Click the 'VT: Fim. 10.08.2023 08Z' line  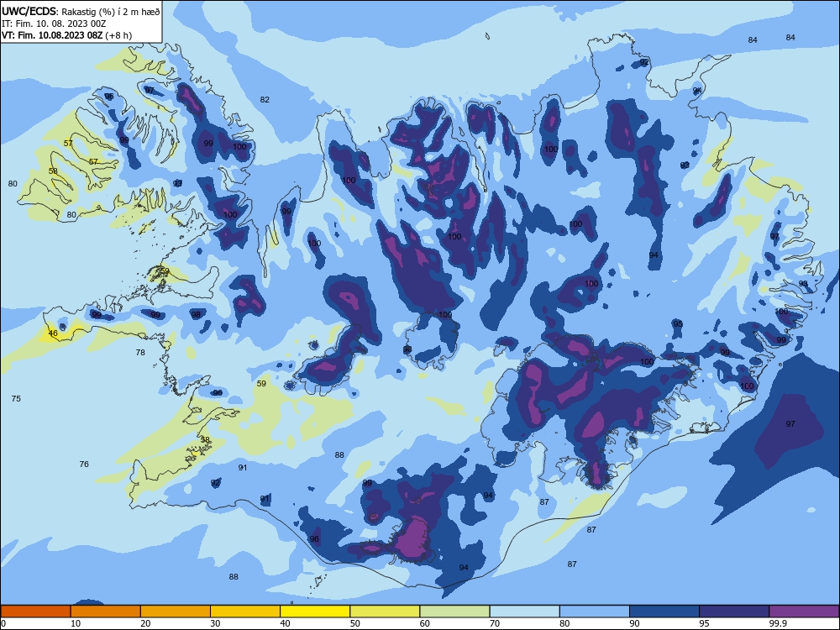(x=53, y=35)
